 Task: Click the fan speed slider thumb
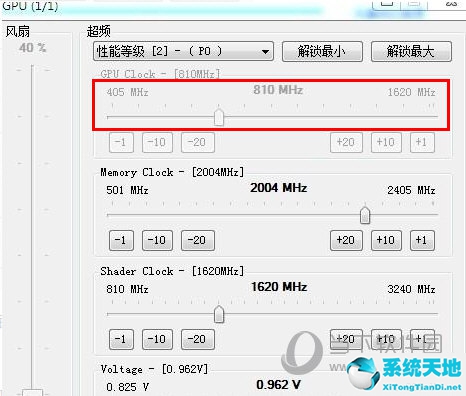[32, 392]
